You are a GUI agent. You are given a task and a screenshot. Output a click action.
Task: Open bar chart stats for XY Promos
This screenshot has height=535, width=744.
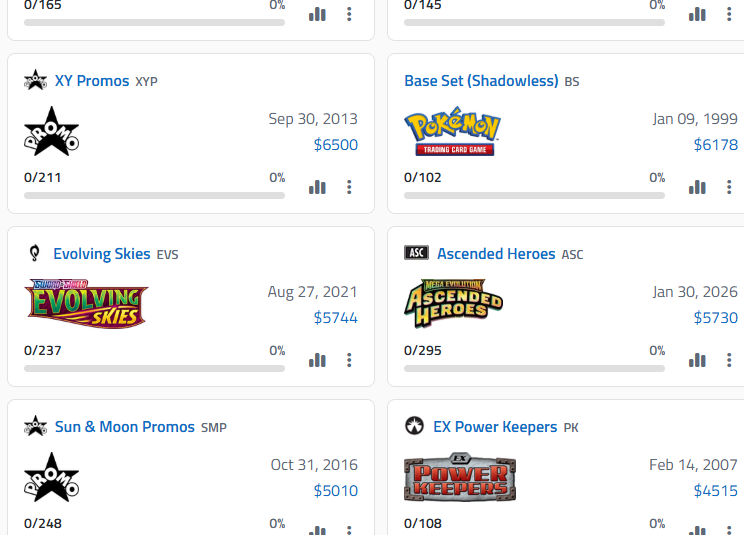pos(317,187)
